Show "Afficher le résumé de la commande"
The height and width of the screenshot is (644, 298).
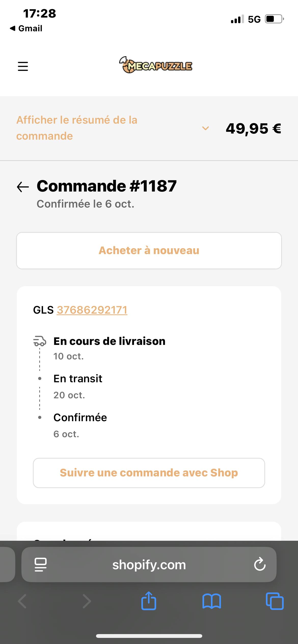pos(77,128)
